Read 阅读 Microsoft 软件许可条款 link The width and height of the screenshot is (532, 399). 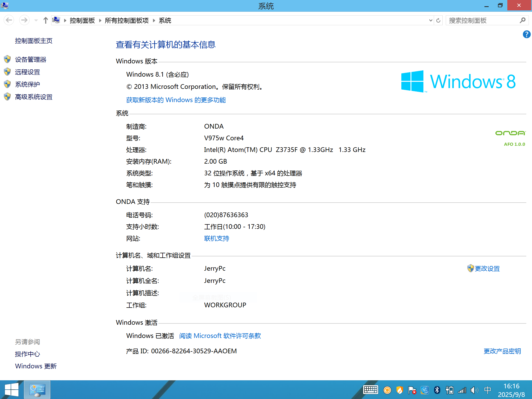(x=220, y=336)
